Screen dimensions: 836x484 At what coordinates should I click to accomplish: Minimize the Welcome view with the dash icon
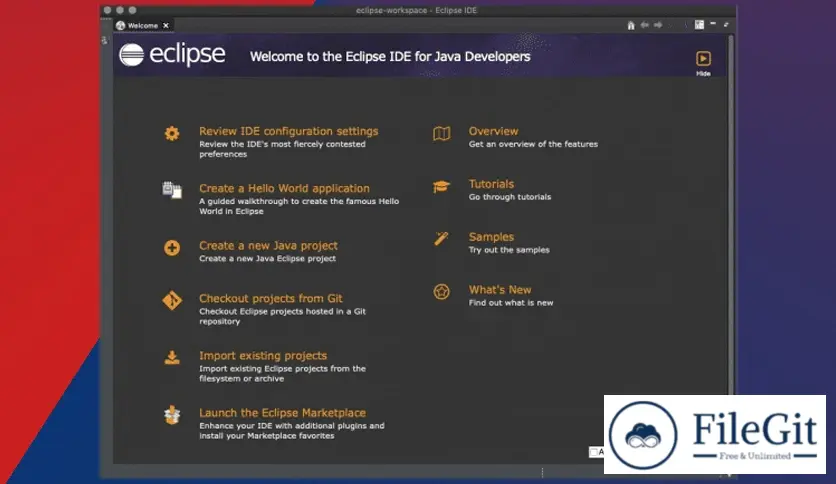pyautogui.click(x=713, y=23)
